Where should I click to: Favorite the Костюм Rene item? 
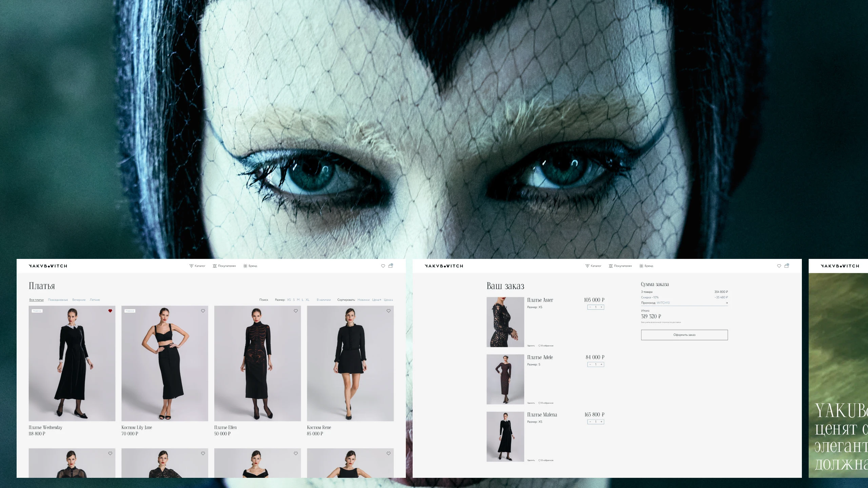389,311
